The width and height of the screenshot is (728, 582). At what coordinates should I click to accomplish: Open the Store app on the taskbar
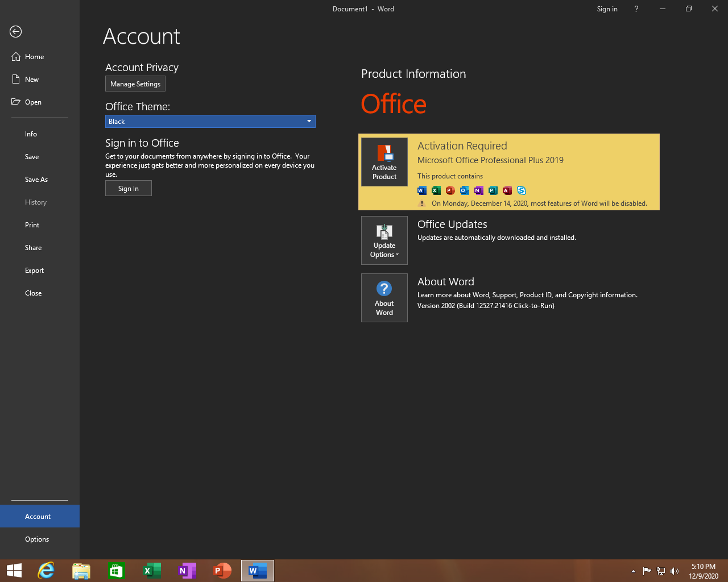tap(117, 571)
